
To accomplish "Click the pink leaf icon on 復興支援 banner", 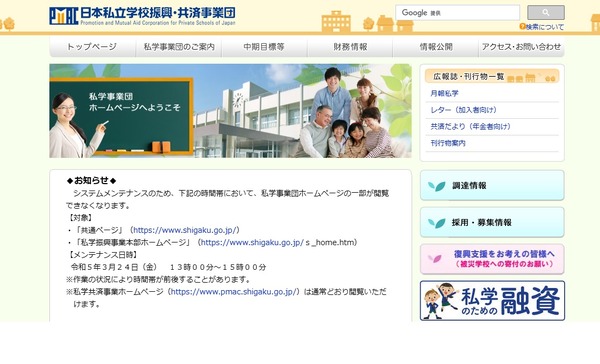I will (435, 259).
